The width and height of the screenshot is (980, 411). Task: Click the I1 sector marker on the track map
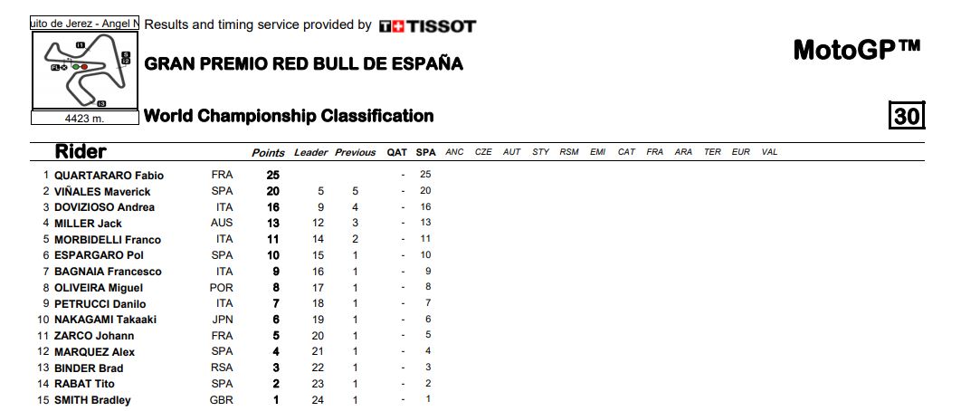81,44
